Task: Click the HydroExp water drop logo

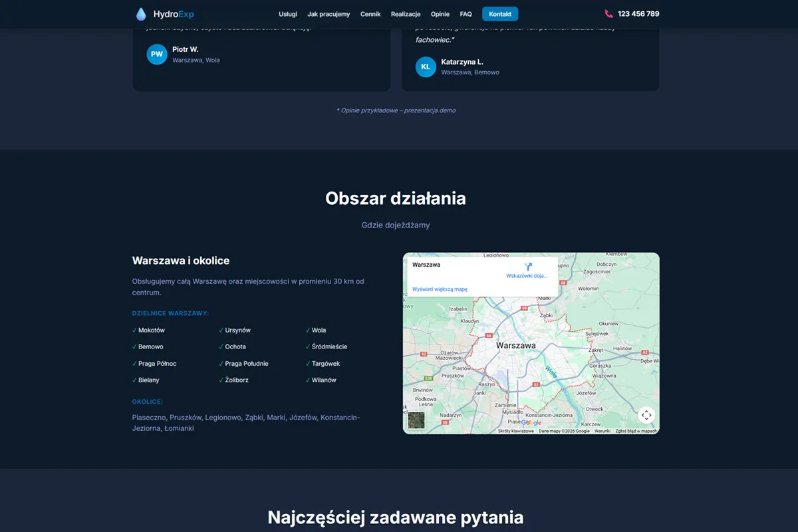Action: point(141,14)
